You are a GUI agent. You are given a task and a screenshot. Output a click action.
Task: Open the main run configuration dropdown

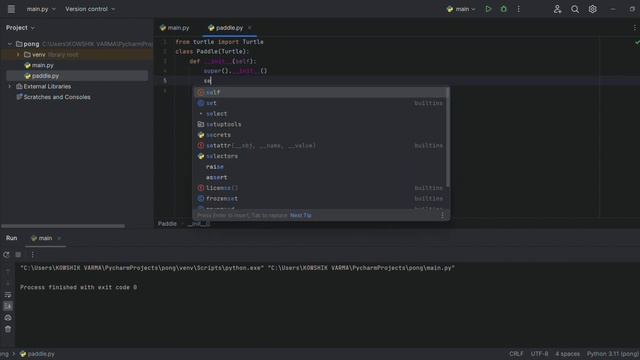(x=461, y=9)
